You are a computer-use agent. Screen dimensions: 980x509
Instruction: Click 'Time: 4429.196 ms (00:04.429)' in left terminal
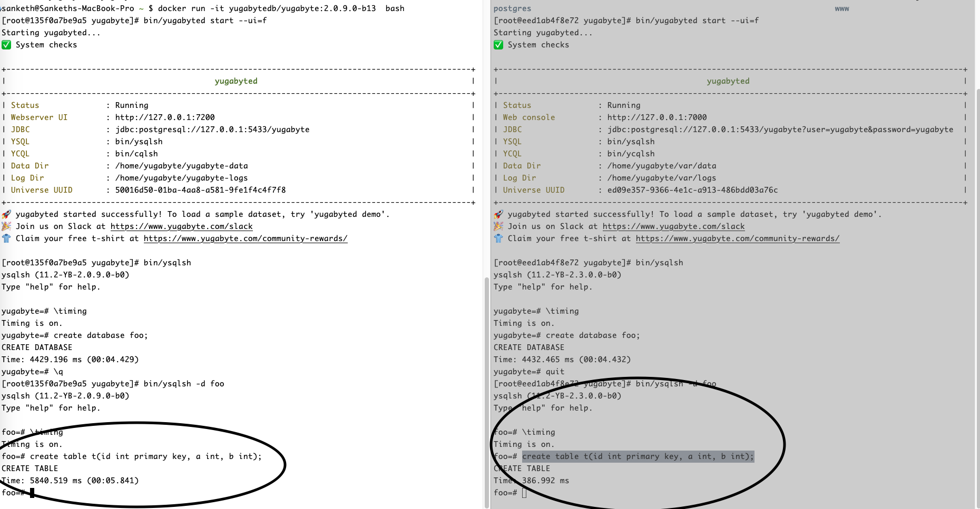(70, 360)
